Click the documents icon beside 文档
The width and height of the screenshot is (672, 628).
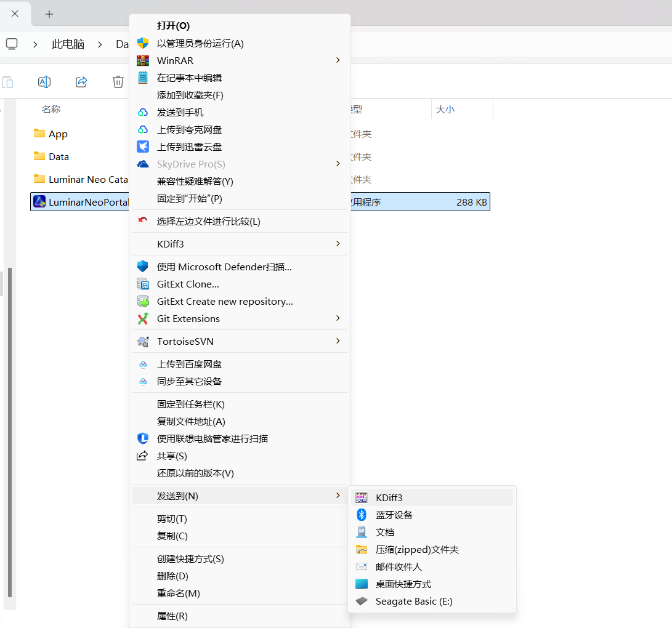362,532
